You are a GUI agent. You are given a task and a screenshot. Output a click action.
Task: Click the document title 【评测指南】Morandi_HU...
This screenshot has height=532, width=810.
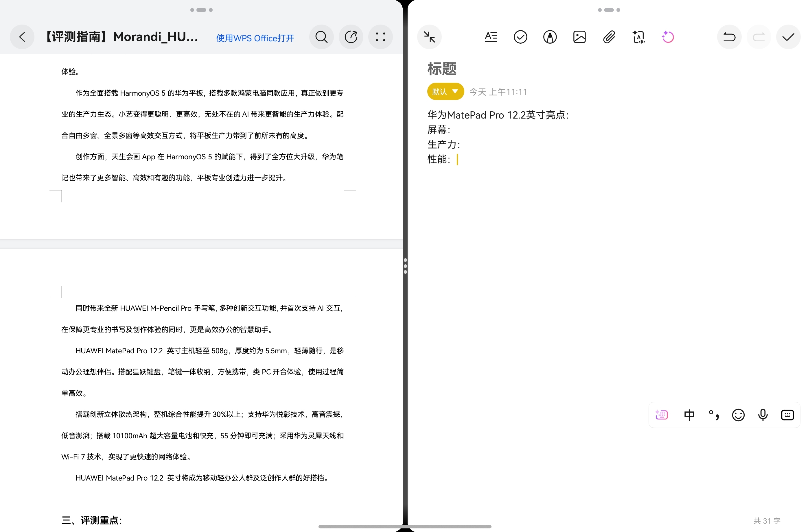pyautogui.click(x=121, y=37)
